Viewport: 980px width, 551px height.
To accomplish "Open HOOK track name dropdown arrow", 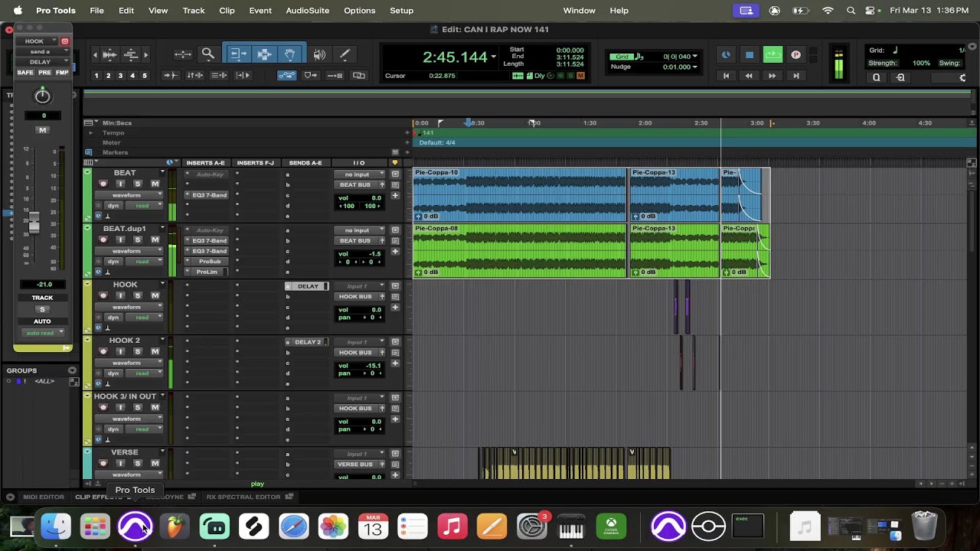I will (x=162, y=285).
